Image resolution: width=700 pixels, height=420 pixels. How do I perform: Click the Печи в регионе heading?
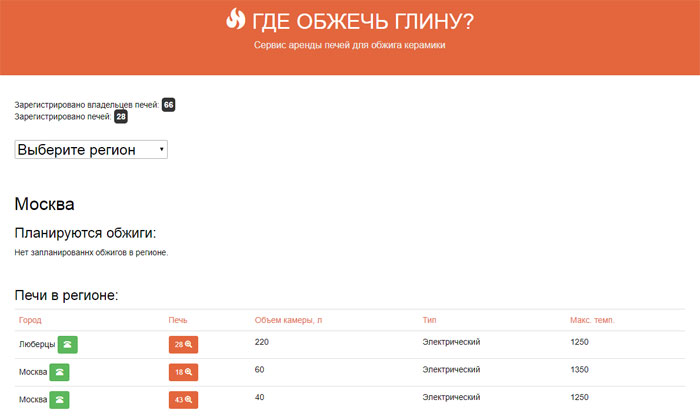point(67,295)
